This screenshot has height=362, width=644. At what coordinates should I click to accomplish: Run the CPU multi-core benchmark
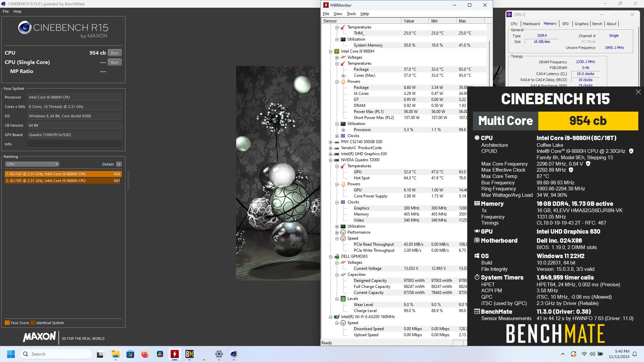click(115, 53)
